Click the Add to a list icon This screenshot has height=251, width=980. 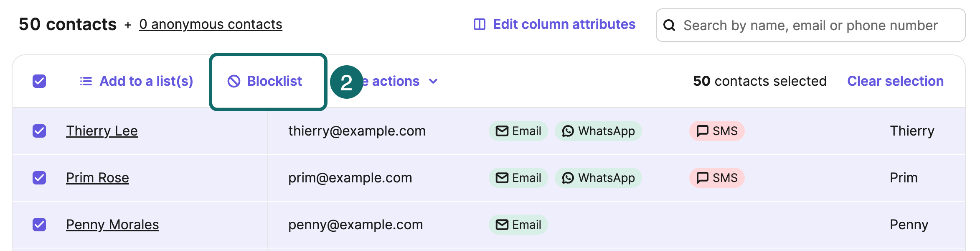pyautogui.click(x=86, y=81)
